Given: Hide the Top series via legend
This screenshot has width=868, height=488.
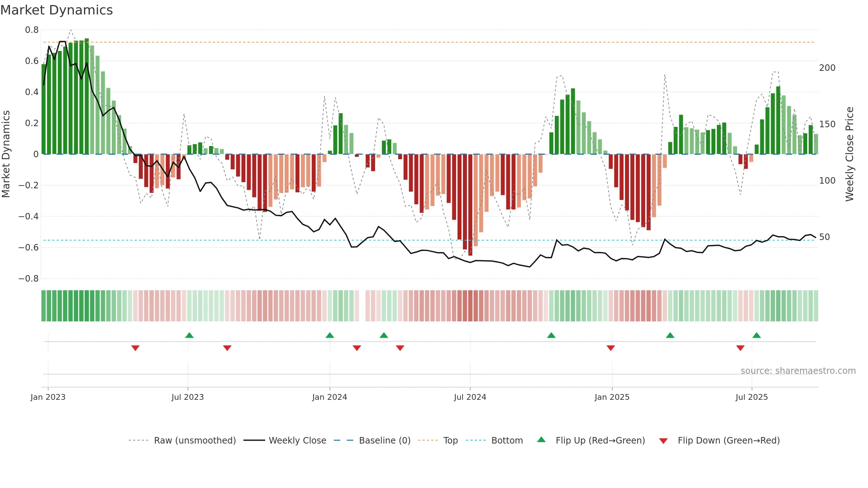Looking at the screenshot, I should [438, 440].
